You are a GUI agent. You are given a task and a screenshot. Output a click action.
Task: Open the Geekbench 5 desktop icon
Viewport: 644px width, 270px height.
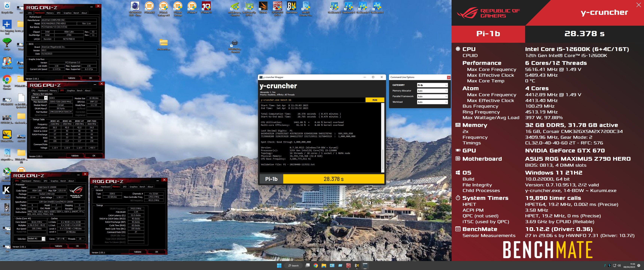[363, 7]
